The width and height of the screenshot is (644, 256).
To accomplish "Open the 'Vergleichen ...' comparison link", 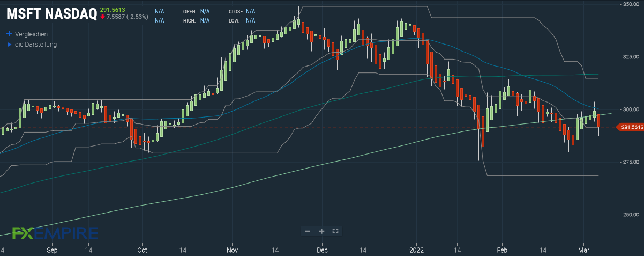I will click(x=34, y=33).
